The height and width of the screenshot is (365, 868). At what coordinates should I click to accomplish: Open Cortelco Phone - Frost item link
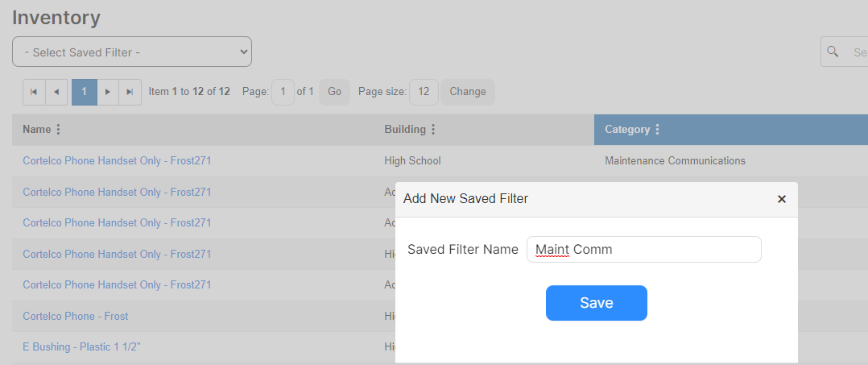pos(76,317)
